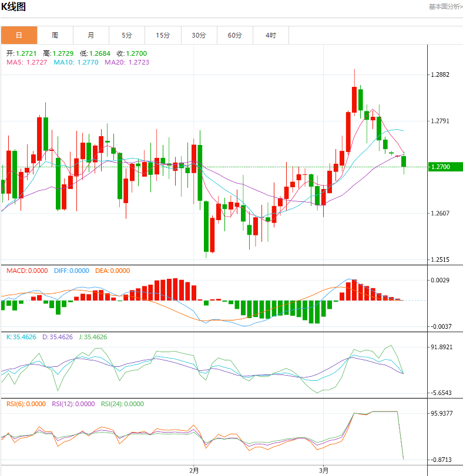463x476 pixels.
Task: Select the 15分 timeframe tab
Action: point(163,35)
